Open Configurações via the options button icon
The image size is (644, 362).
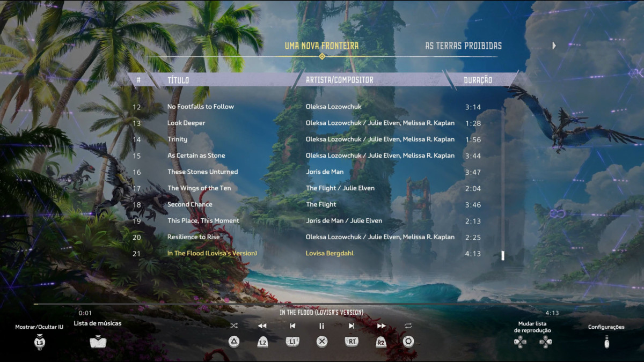click(606, 342)
